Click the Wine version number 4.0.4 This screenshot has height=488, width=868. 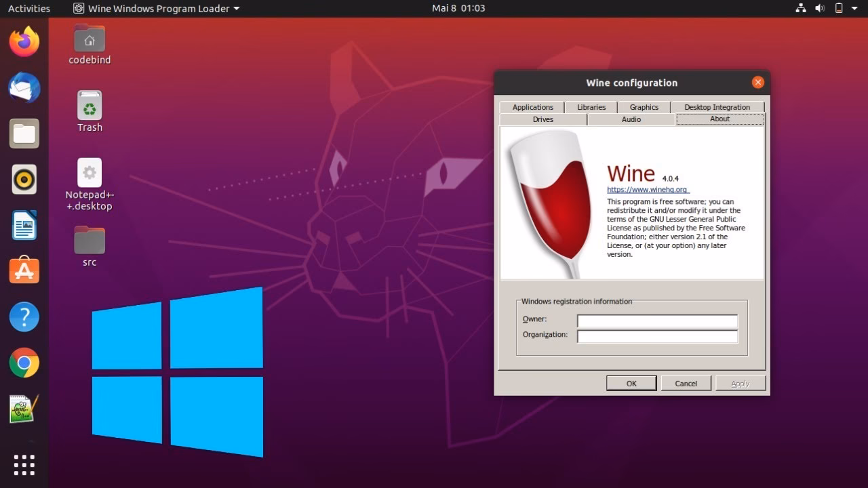(x=671, y=178)
